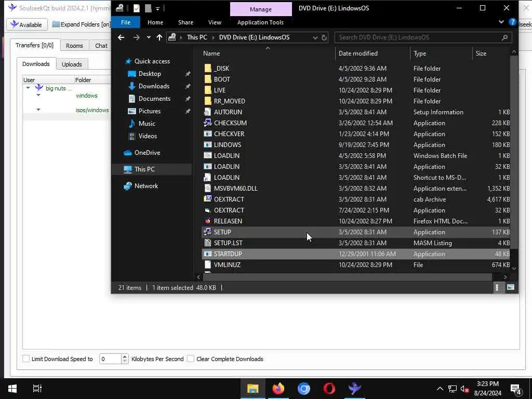Screen dimensions: 532x399
Task: Click the horizontal scrollbar in file list
Action: 348,277
